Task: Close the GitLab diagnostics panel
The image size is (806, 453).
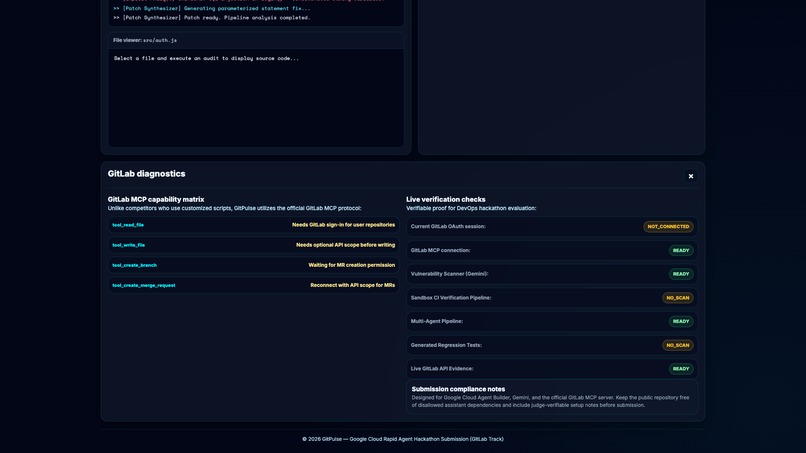Action: pos(690,176)
